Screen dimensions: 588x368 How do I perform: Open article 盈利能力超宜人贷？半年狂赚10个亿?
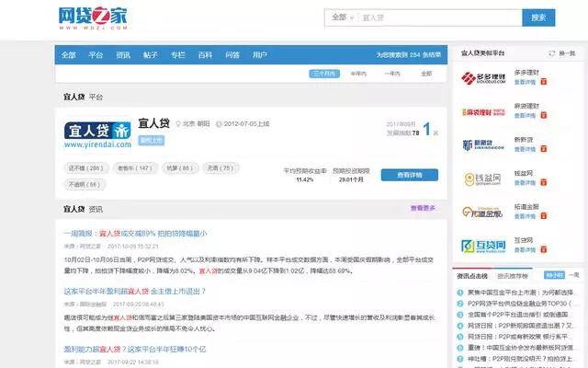pos(135,350)
